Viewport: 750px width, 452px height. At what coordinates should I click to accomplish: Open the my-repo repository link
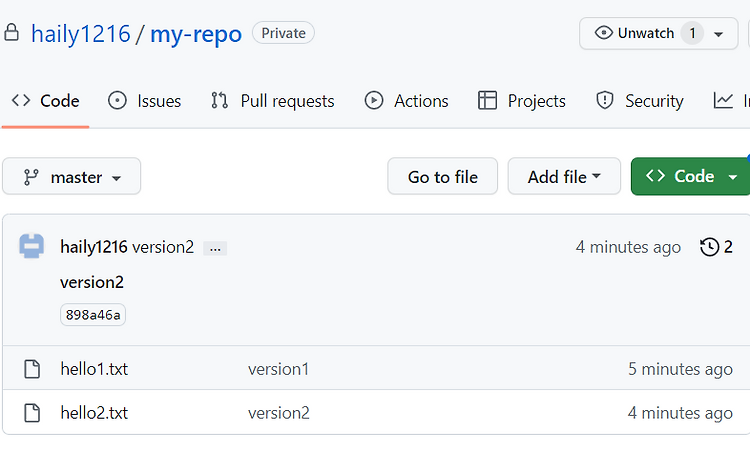point(196,34)
